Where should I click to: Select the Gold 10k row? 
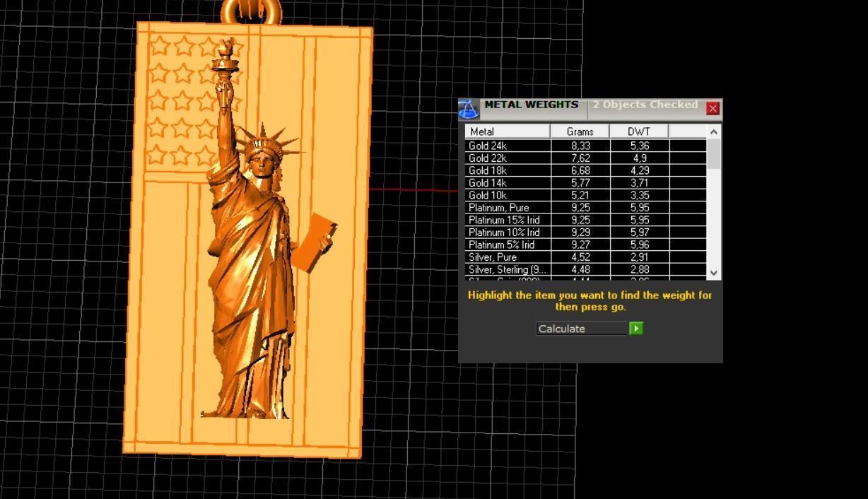(x=586, y=195)
